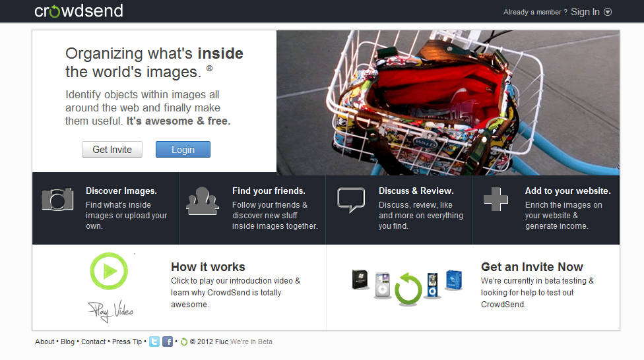Viewport: 644px width, 360px height.
Task: Click the © 2012 Fluc footer text
Action: [209, 342]
